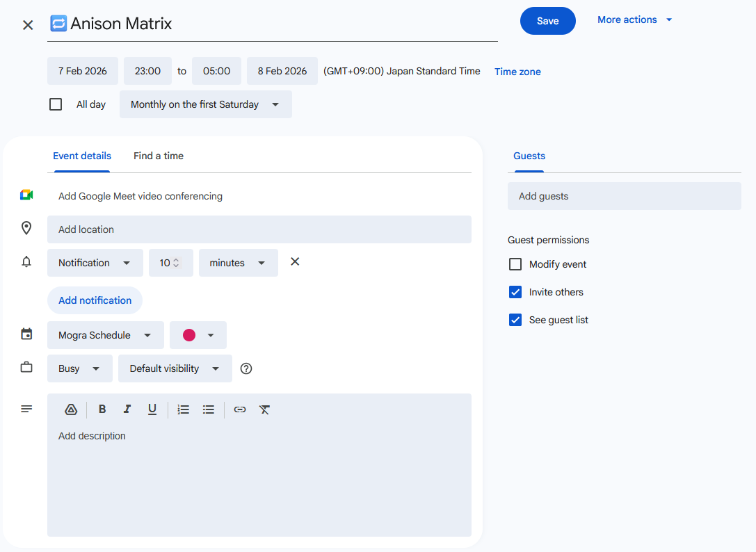Add Google Meet video conferencing
The width and height of the screenshot is (756, 552).
140,196
